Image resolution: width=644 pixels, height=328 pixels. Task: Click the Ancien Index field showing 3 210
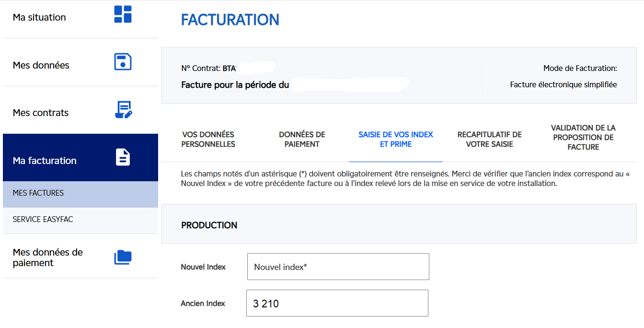click(337, 303)
